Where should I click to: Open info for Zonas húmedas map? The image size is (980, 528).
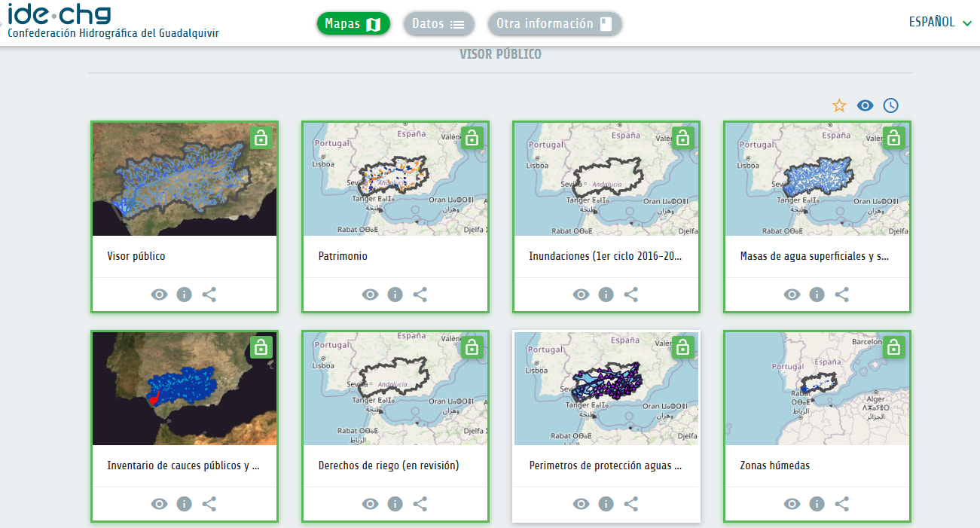pos(817,504)
